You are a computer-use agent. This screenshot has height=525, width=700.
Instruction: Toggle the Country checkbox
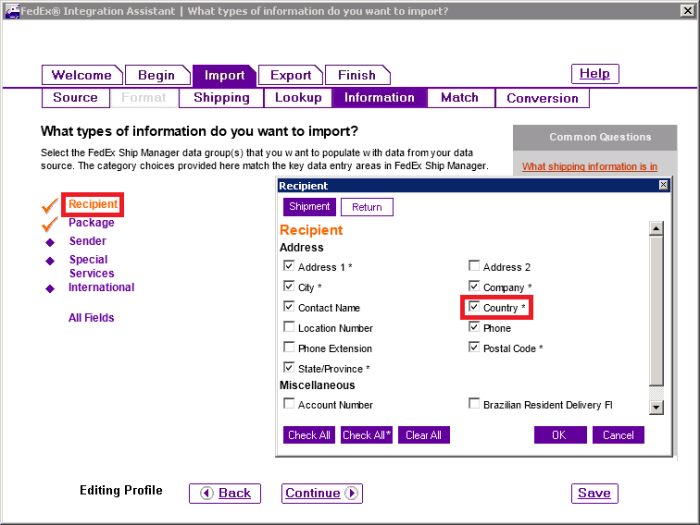pos(474,307)
